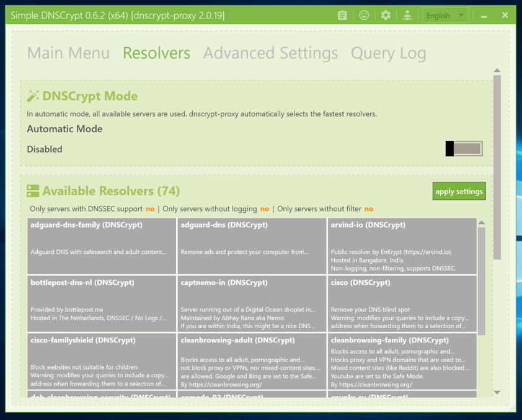Select the cisco resolver tile
The width and height of the screenshot is (522, 420).
point(402,303)
